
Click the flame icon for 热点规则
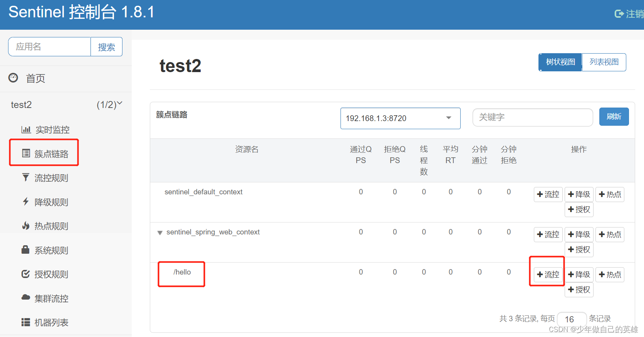point(25,226)
